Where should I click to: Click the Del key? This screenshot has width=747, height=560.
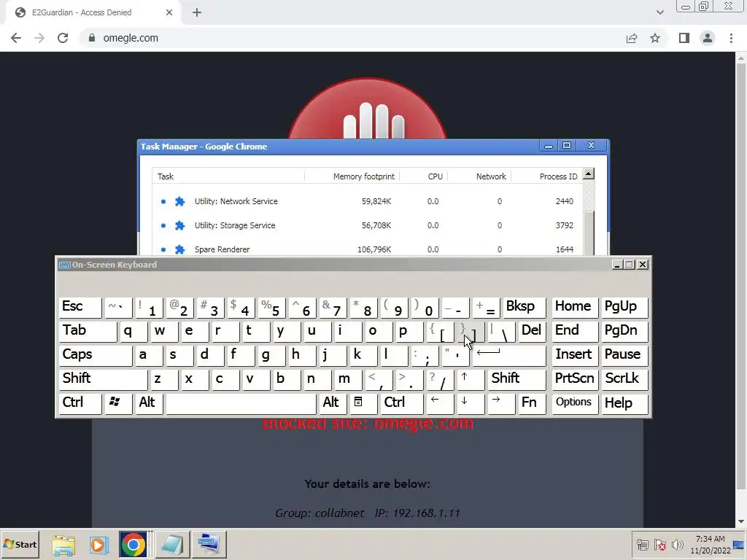(x=532, y=331)
